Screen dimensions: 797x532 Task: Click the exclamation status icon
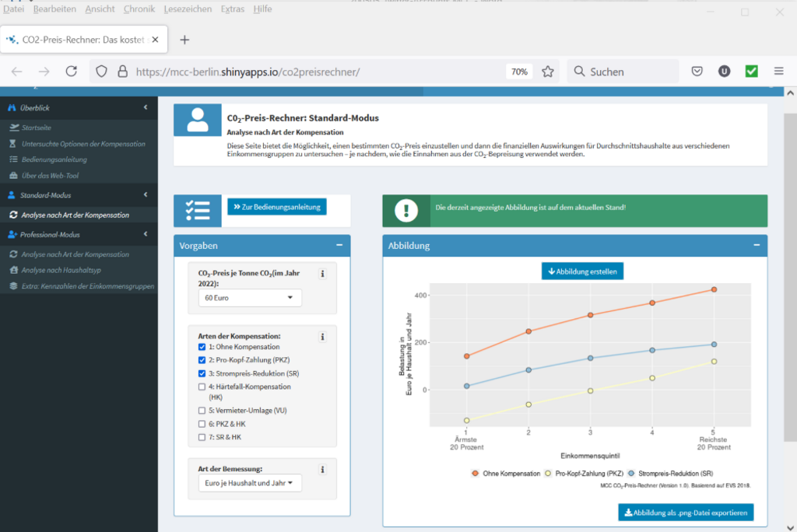(406, 210)
